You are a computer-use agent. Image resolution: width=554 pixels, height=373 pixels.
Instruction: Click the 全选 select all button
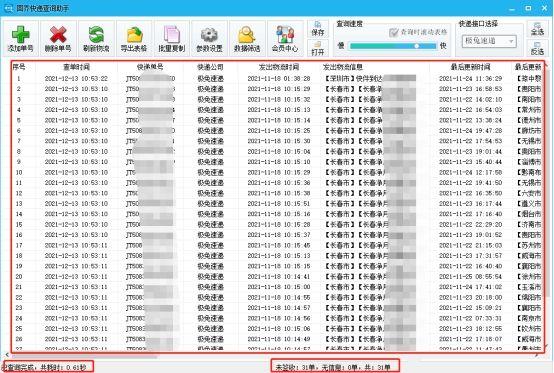(x=537, y=29)
